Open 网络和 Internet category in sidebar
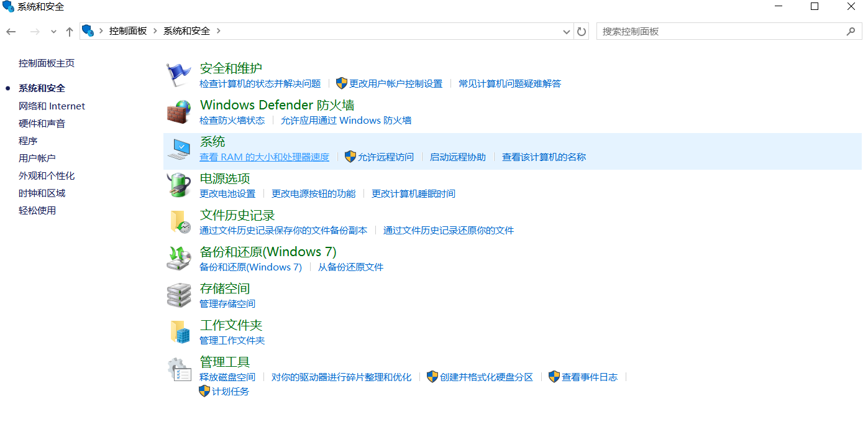The width and height of the screenshot is (868, 424). [x=52, y=106]
